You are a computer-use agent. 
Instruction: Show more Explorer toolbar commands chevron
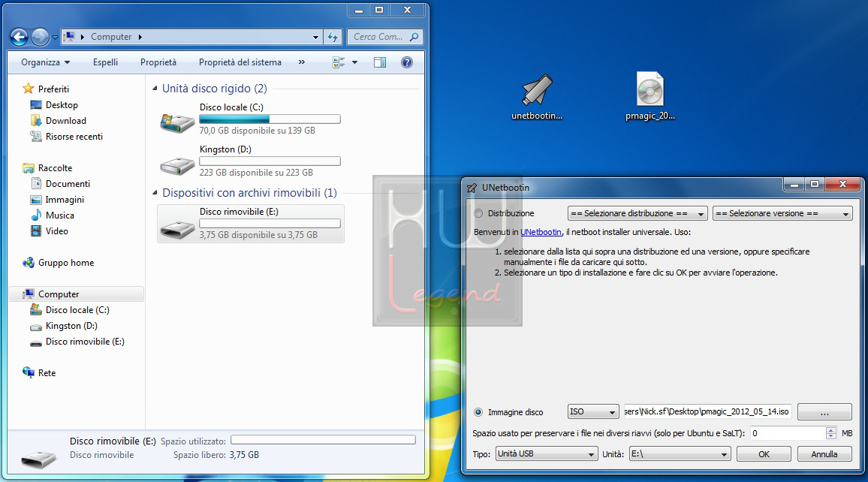click(302, 62)
